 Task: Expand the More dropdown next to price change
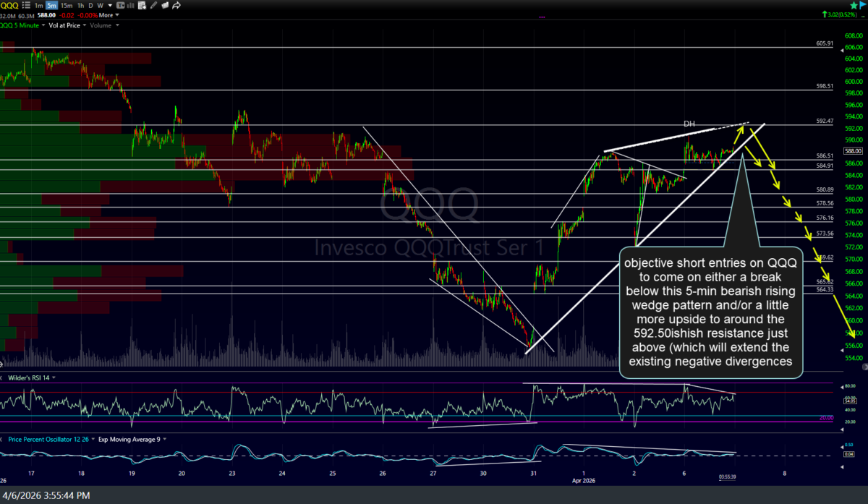[109, 14]
